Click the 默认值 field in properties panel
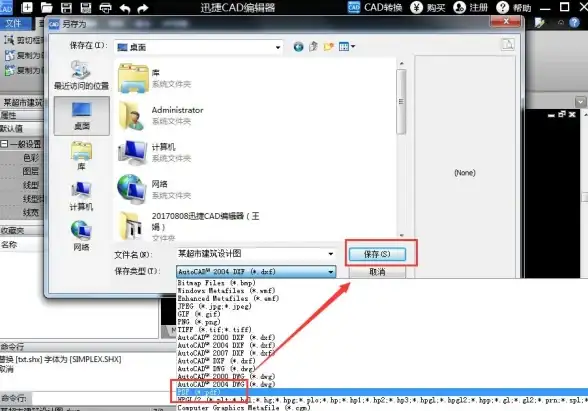 click(22, 128)
